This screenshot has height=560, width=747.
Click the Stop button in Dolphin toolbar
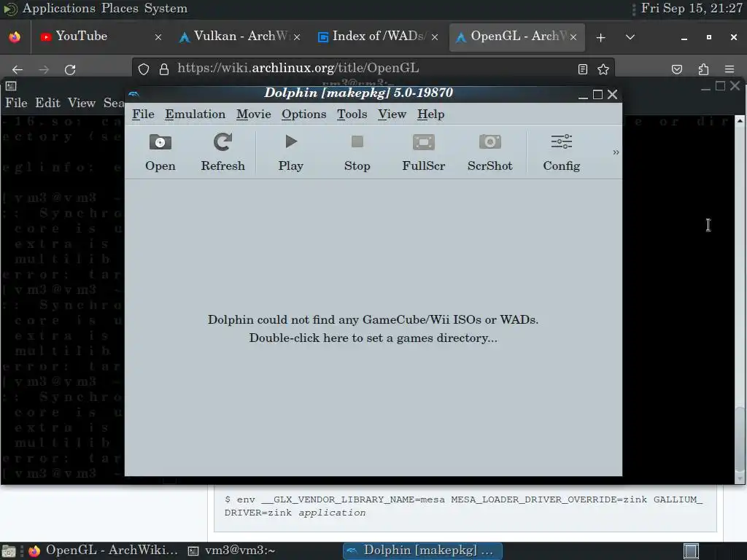pos(357,152)
